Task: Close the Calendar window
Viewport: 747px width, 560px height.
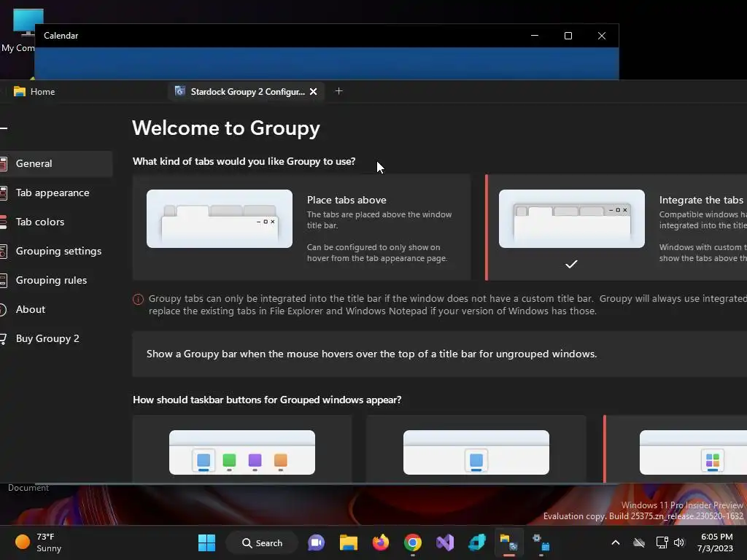Action: pyautogui.click(x=602, y=36)
